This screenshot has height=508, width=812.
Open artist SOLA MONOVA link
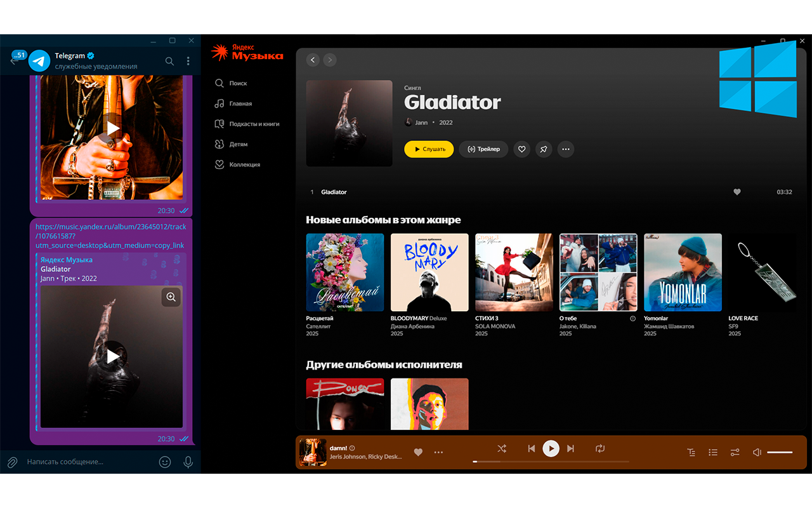pyautogui.click(x=495, y=326)
